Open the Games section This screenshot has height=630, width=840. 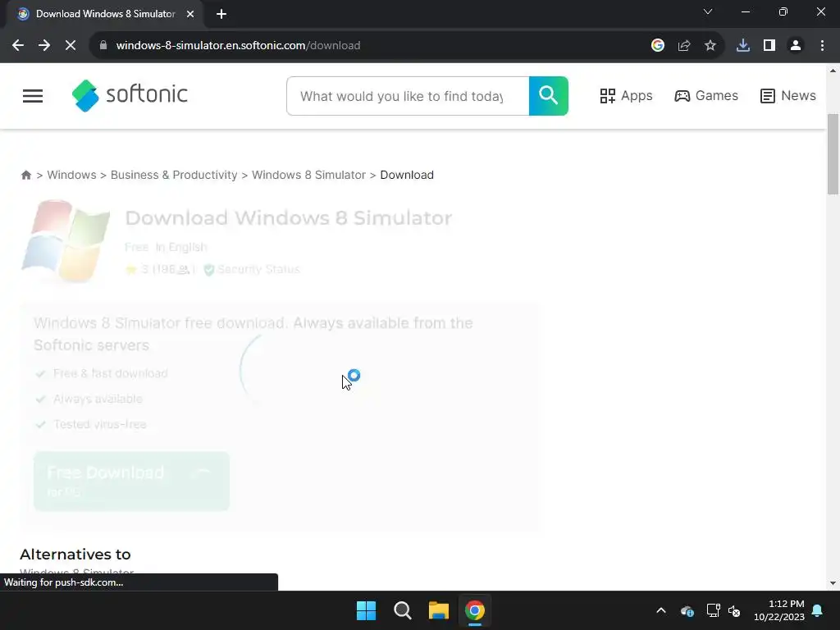click(706, 96)
